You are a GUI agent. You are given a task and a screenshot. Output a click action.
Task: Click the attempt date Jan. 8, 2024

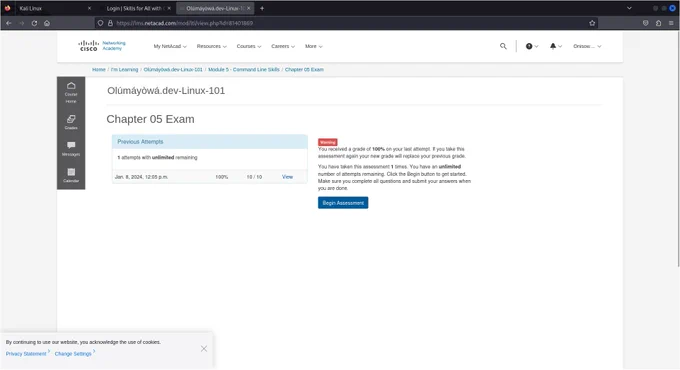(141, 177)
